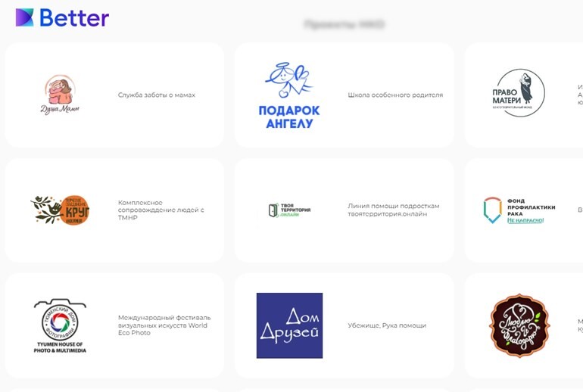Open Служба заботы о мамах project
This screenshot has height=392, width=583.
point(157,95)
